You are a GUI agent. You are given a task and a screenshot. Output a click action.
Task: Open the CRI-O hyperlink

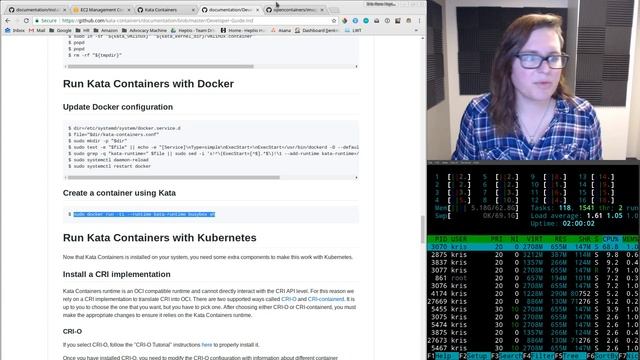click(289, 299)
